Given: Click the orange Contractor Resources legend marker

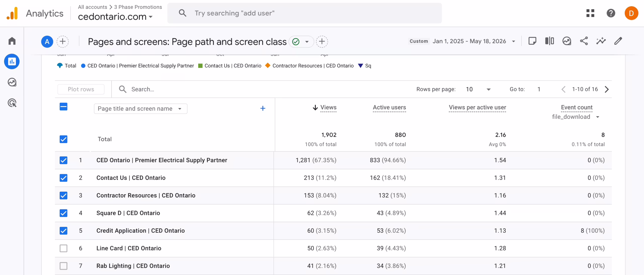Looking at the screenshot, I should click(x=268, y=65).
